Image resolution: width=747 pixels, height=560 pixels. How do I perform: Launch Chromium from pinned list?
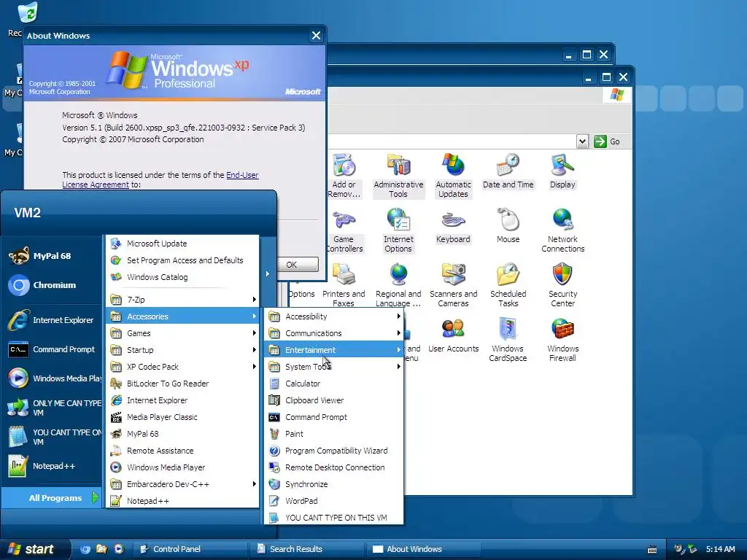pyautogui.click(x=52, y=285)
